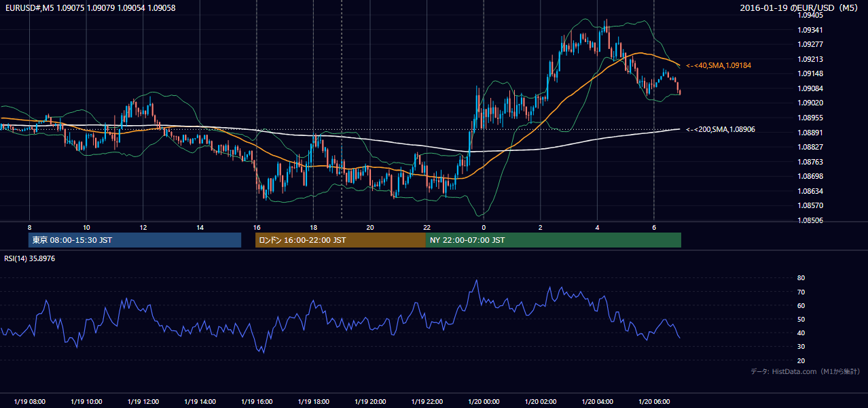This screenshot has height=408, width=868.
Task: Click the RSI axis level 60
Action: [x=801, y=305]
